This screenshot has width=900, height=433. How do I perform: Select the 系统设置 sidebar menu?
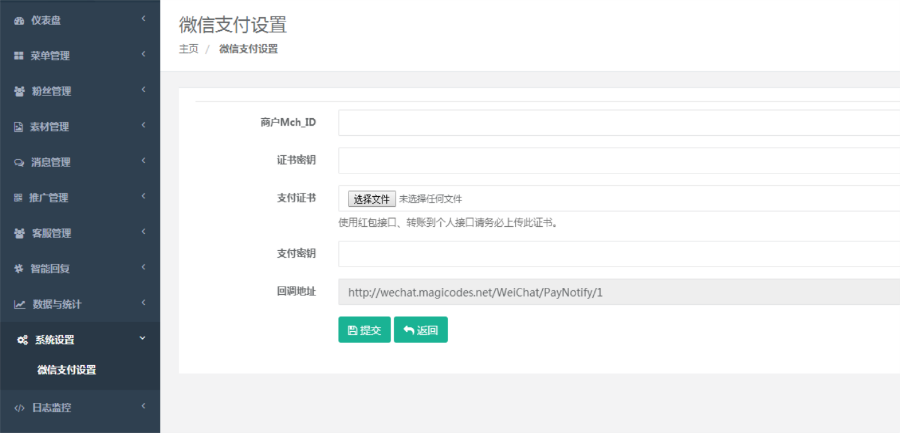tap(80, 340)
